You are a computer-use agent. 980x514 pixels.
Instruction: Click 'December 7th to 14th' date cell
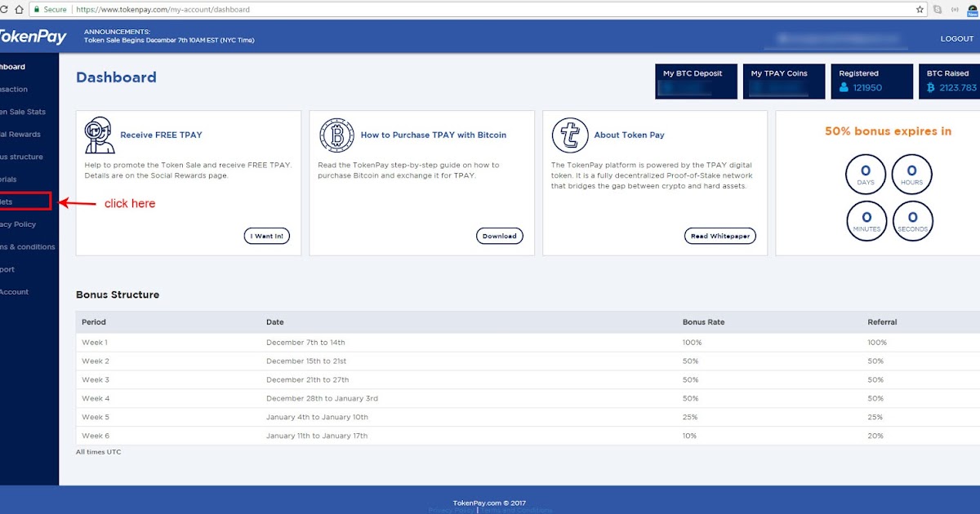(x=305, y=343)
